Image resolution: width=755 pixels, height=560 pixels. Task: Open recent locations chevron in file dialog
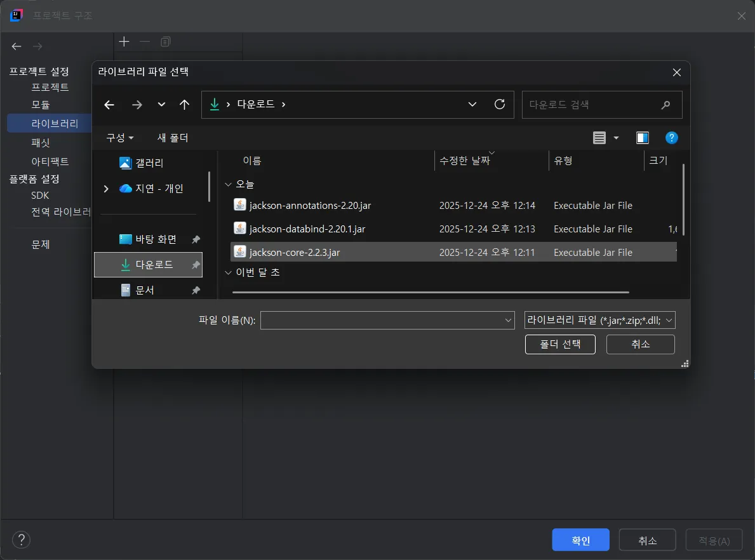(161, 105)
